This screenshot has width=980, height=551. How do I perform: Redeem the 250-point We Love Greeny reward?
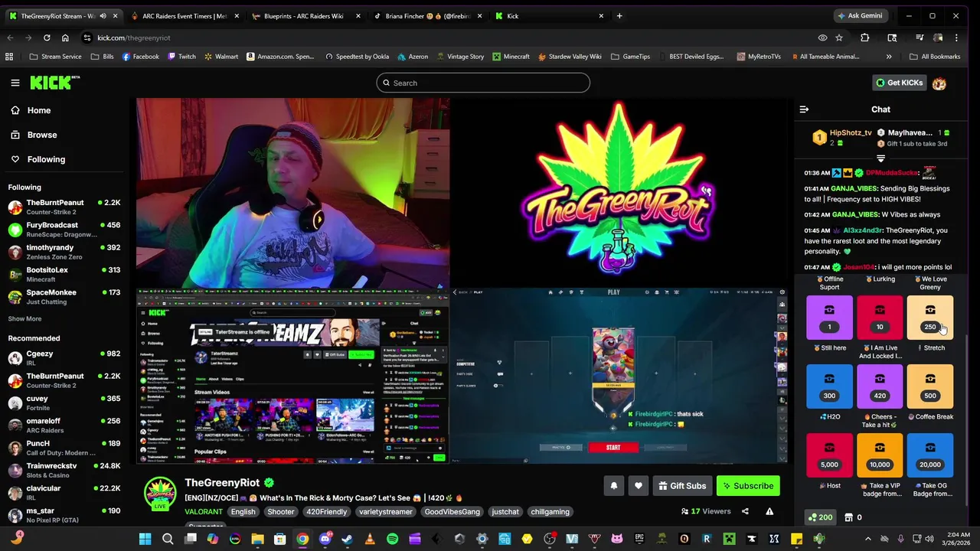[x=930, y=317]
